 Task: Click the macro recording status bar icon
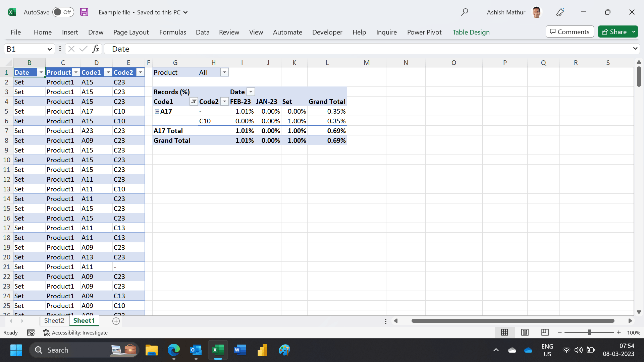click(x=31, y=333)
